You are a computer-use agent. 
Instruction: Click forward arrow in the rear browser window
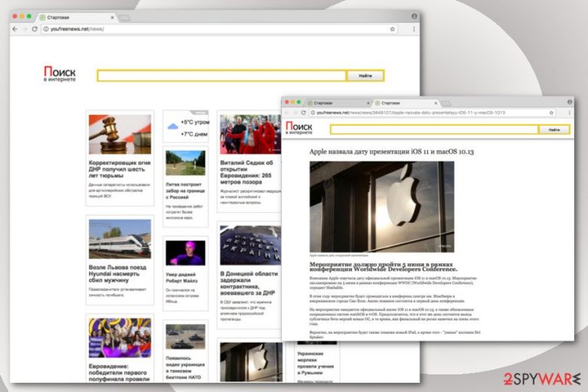tap(24, 29)
